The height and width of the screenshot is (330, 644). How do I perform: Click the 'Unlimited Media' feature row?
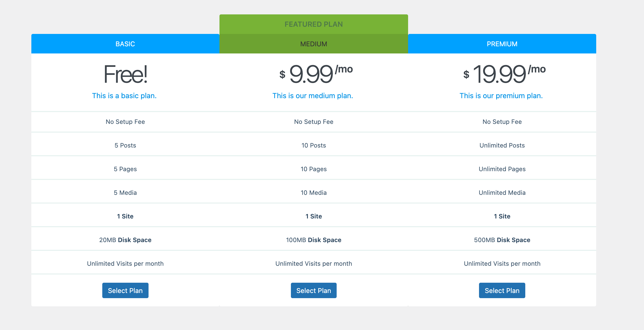[502, 192]
